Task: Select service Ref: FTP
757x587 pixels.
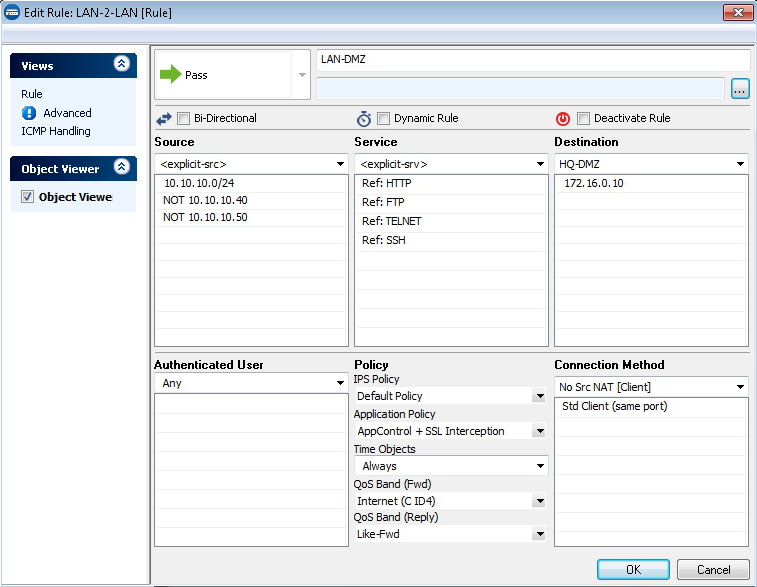Action: (451, 202)
